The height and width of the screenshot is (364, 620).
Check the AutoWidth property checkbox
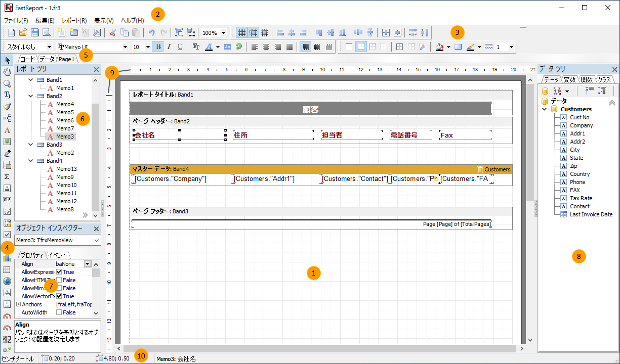coord(59,312)
